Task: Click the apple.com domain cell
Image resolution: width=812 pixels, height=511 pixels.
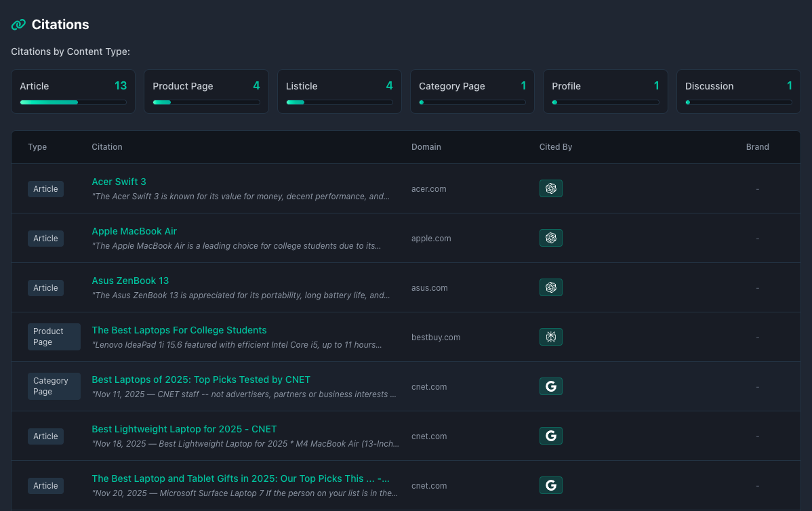Action: 431,239
